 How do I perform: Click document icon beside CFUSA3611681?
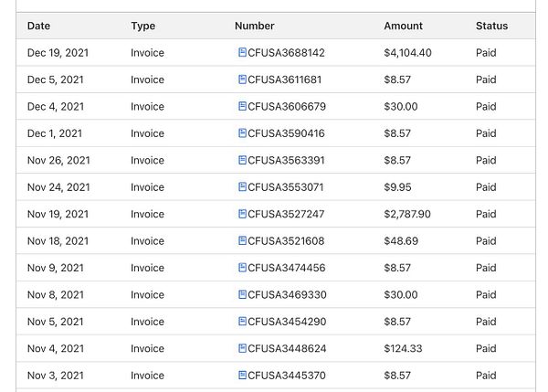click(x=242, y=79)
